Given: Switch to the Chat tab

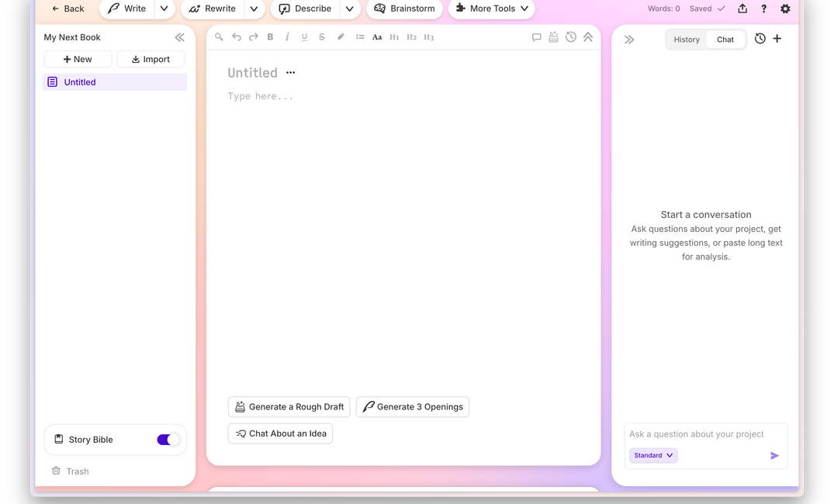Looking at the screenshot, I should point(725,39).
